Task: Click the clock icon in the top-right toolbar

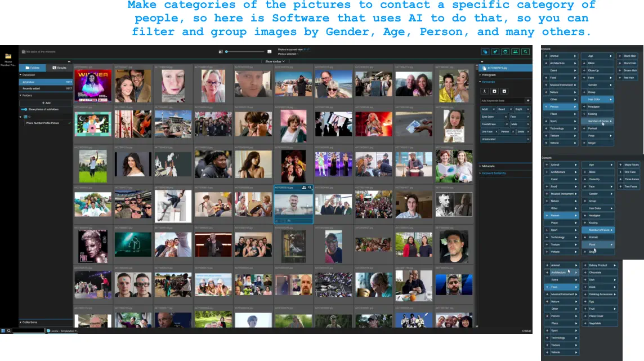Action: click(x=505, y=51)
